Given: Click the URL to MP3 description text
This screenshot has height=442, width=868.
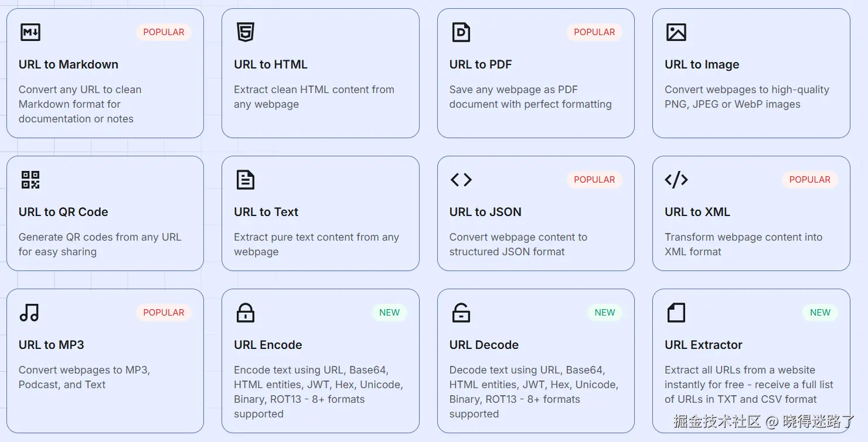Looking at the screenshot, I should point(84,377).
